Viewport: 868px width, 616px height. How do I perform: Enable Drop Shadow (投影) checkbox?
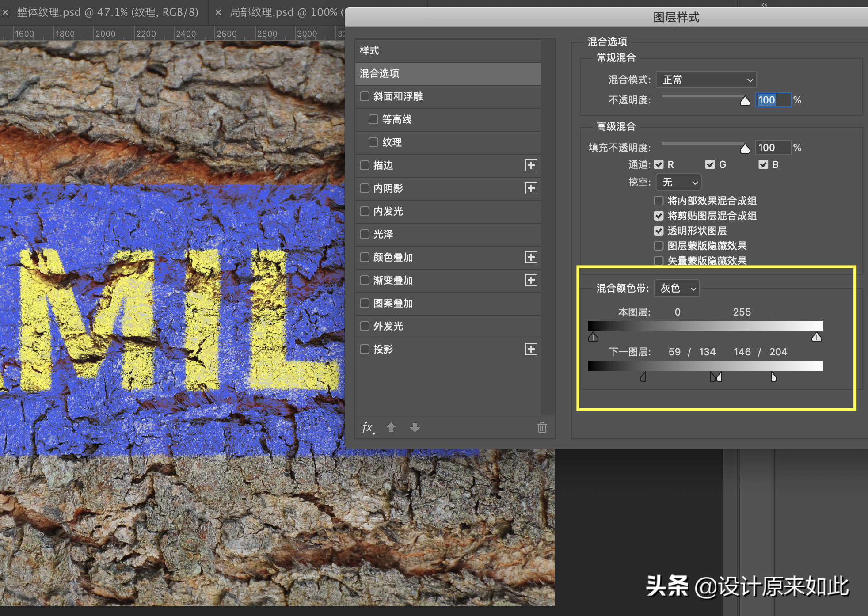tap(365, 349)
